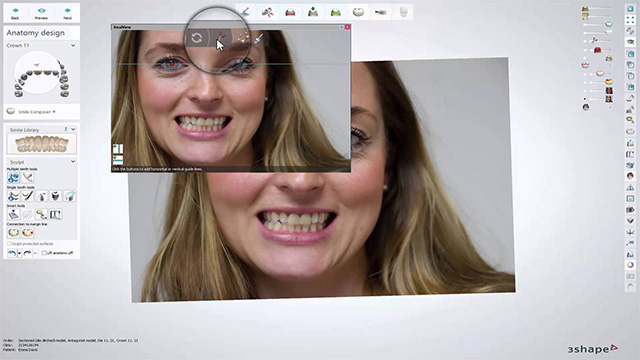Go back with the Back arrow button
This screenshot has height=360, width=640.
click(x=15, y=13)
